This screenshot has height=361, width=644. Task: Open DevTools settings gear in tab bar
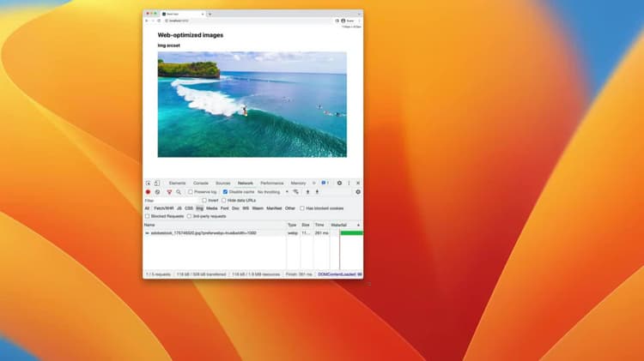pyautogui.click(x=339, y=183)
